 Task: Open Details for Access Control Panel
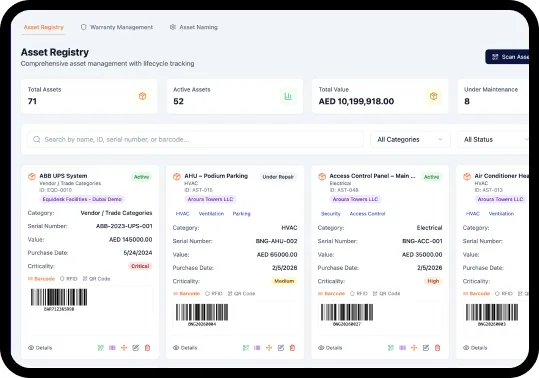(330, 348)
